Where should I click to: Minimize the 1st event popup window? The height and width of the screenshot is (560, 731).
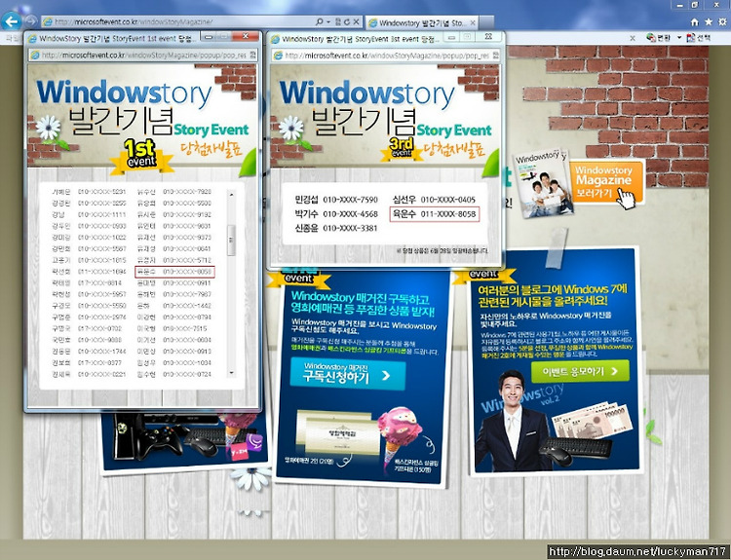[209, 37]
